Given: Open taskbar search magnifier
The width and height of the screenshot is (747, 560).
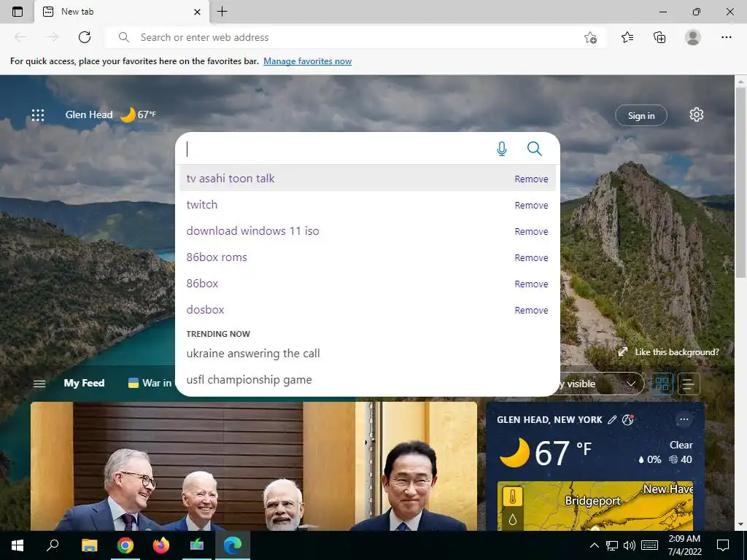Looking at the screenshot, I should (x=53, y=545).
